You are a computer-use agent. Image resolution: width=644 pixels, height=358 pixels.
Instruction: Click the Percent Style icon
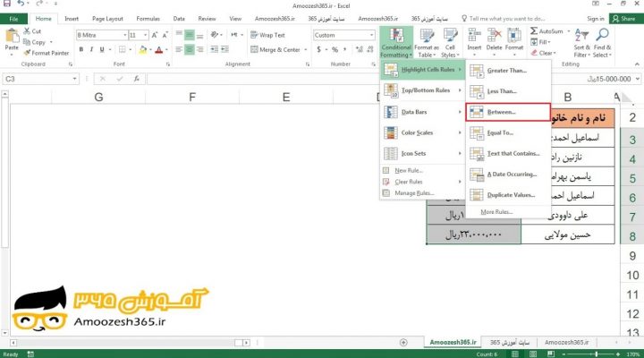click(335, 50)
